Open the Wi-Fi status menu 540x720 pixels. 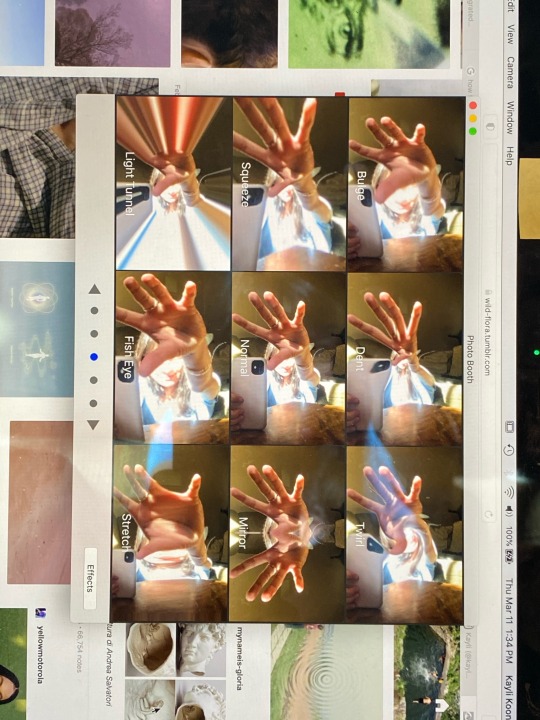coord(508,492)
